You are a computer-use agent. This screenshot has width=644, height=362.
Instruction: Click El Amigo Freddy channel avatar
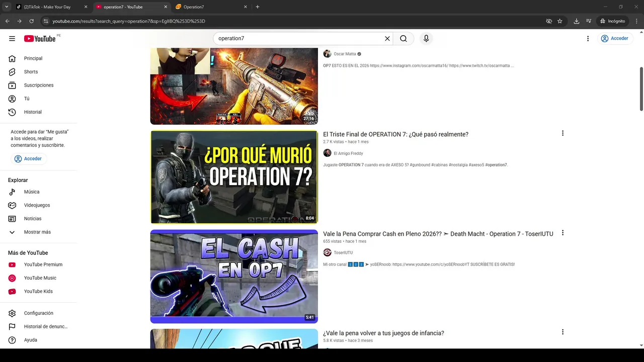327,153
